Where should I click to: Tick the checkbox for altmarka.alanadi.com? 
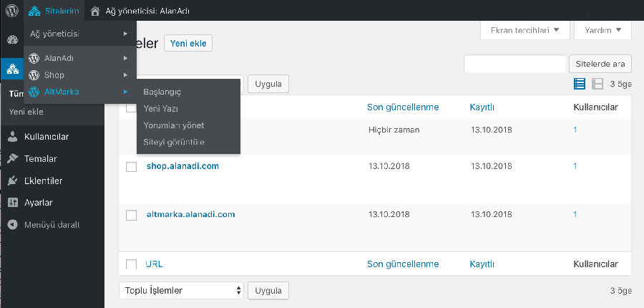131,215
